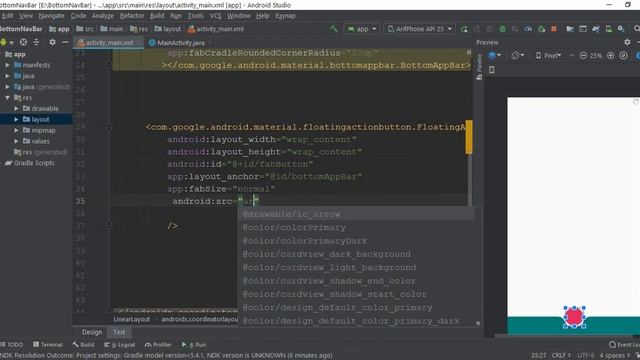Open the TODO tool window
The image size is (640, 360).
click(x=12, y=345)
